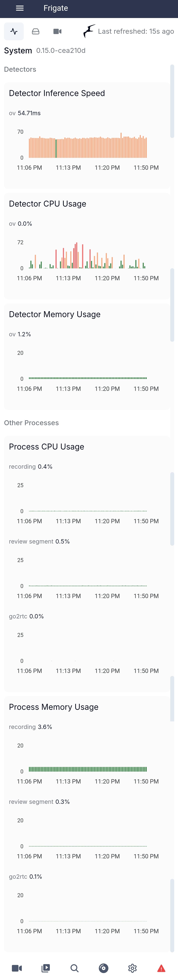The width and height of the screenshot is (178, 980).
Task: Click the Last refreshed status text
Action: tap(136, 31)
